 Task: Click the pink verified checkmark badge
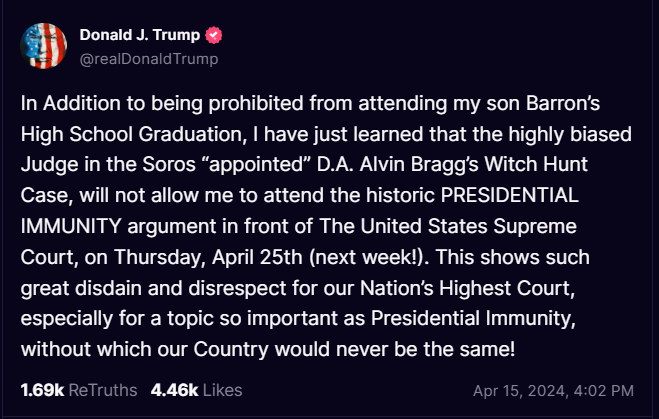(214, 35)
